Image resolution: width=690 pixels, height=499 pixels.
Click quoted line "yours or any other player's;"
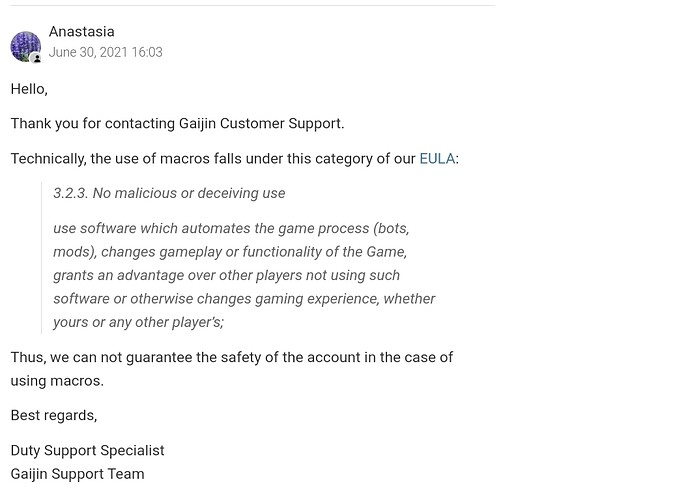139,322
